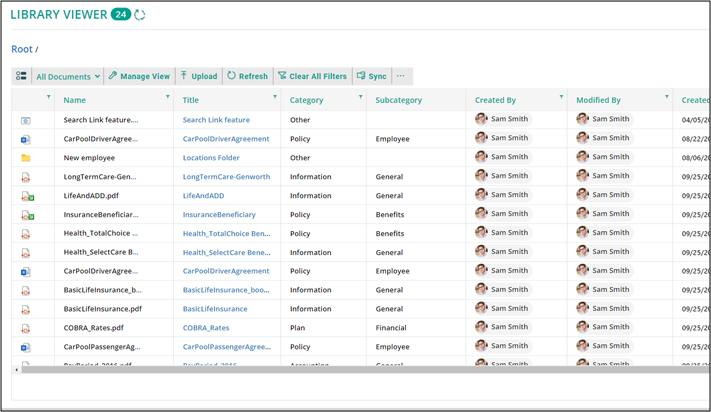711x412 pixels.
Task: Click the PDF icon for COBRA_Rates.pdf row
Action: click(26, 329)
